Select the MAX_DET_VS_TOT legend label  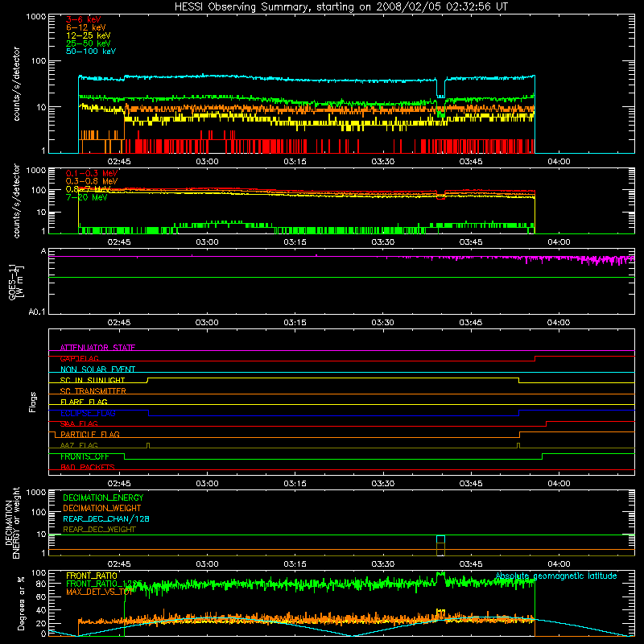tap(100, 592)
